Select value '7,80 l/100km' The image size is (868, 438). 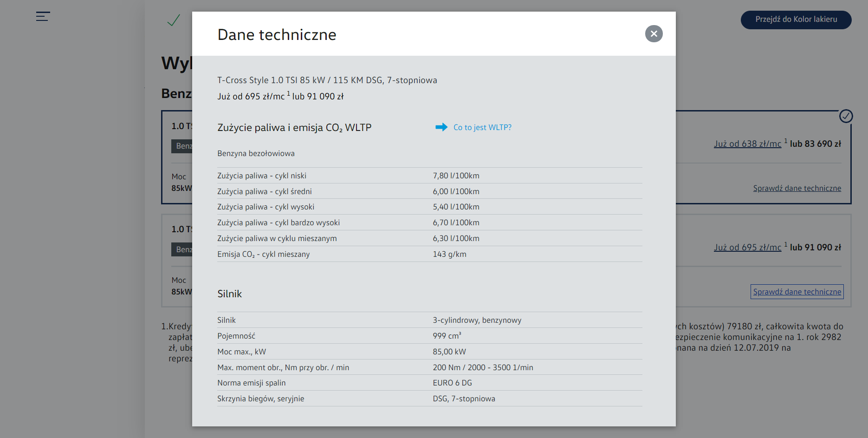tap(456, 176)
